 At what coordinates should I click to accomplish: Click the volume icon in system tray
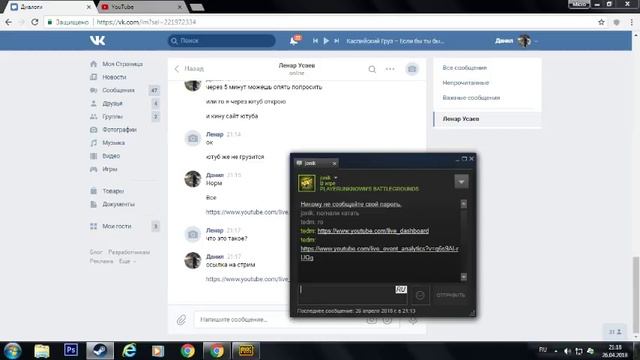click(x=567, y=351)
